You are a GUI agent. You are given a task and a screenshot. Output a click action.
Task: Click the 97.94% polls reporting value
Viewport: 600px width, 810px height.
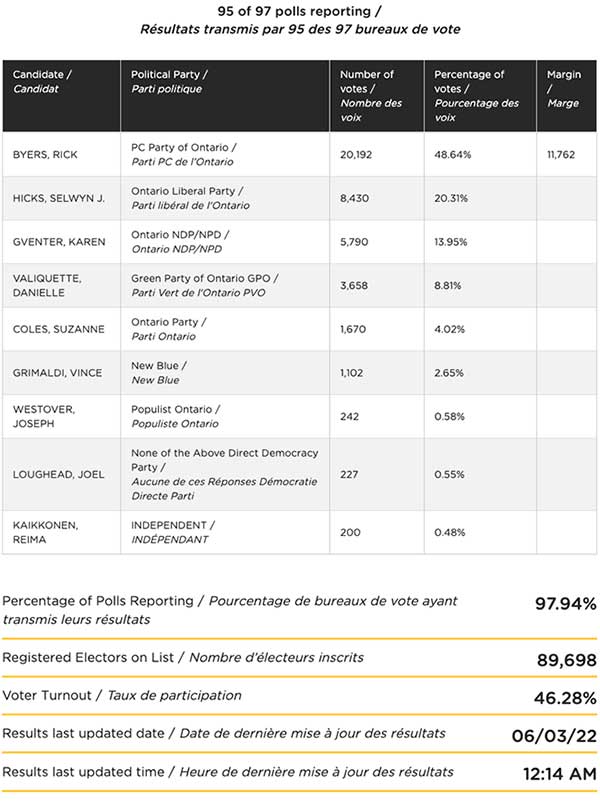(565, 603)
